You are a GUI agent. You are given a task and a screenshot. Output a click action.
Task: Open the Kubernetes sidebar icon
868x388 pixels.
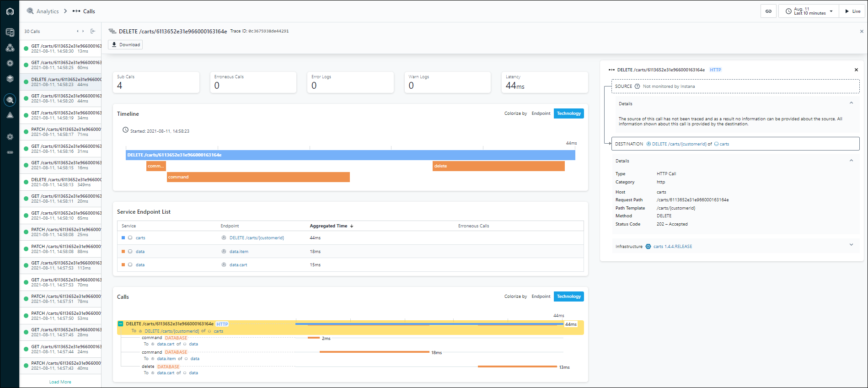pyautogui.click(x=10, y=63)
